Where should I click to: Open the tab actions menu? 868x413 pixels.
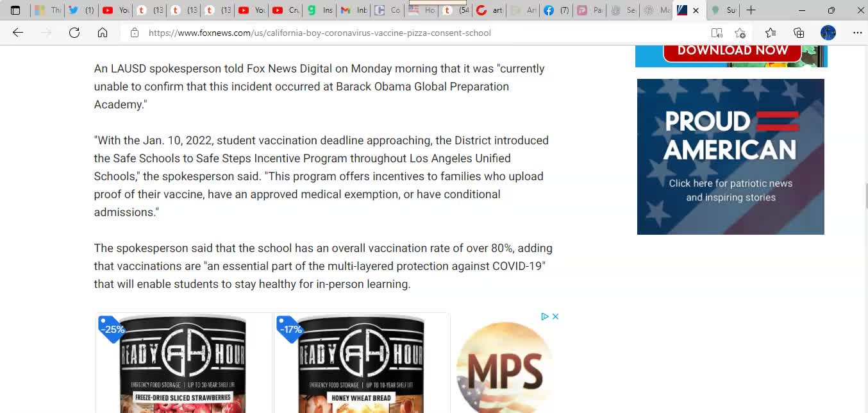pyautogui.click(x=15, y=10)
